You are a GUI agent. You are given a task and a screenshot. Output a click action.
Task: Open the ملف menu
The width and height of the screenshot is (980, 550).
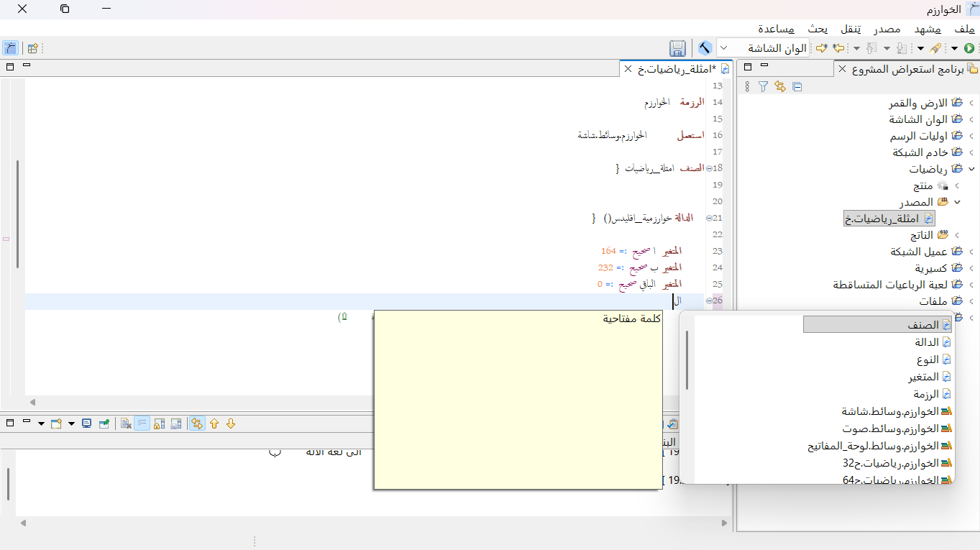[965, 29]
